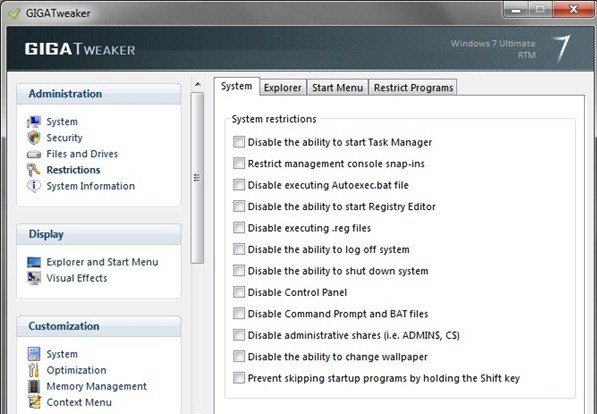Screen dimensions: 597x414
Task: Toggle Disable executing Autoexec.bat file
Action: 239,185
